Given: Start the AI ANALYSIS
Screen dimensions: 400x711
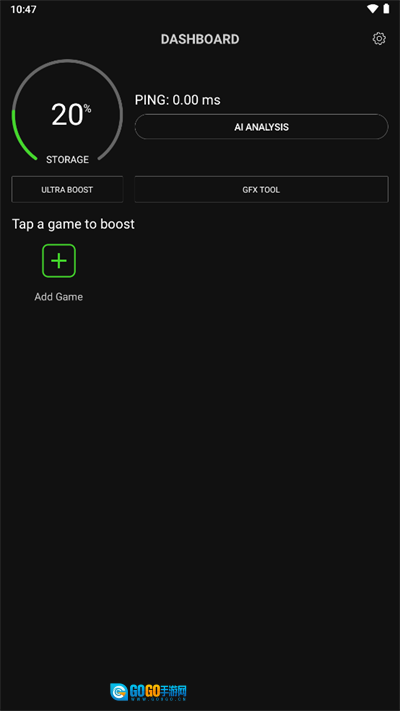Looking at the screenshot, I should point(261,127).
